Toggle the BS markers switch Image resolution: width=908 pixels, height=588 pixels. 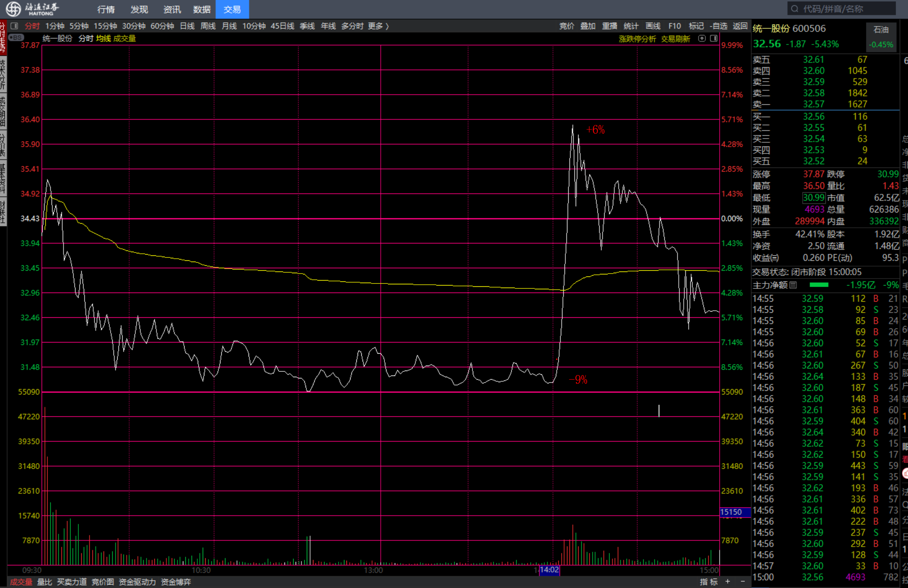coord(16,38)
